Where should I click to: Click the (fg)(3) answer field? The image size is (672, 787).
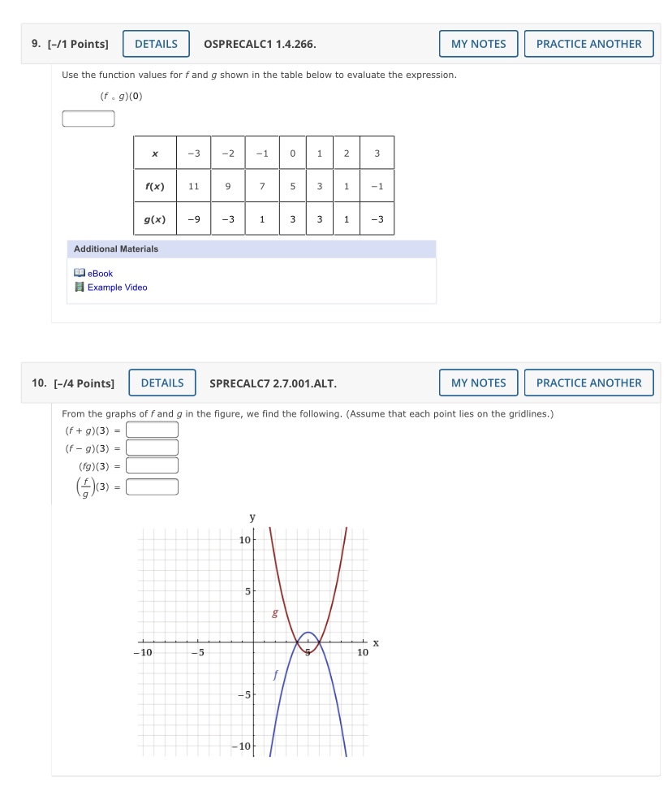tap(152, 465)
